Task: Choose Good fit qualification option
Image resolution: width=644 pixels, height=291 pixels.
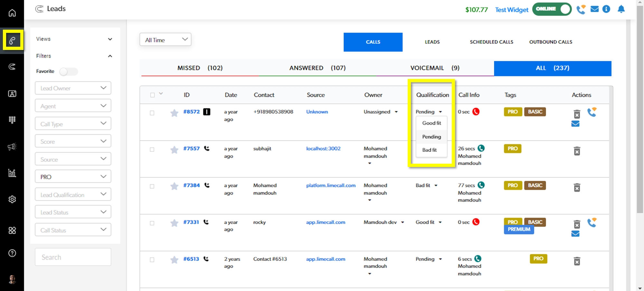Action: (431, 123)
